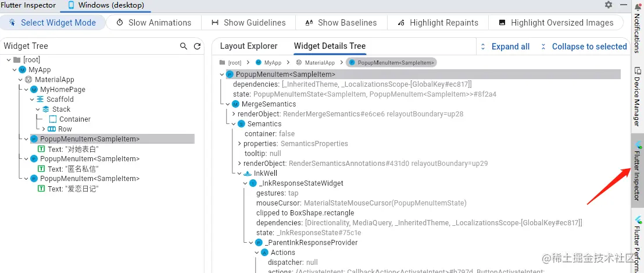The image size is (644, 273).
Task: Select PopupMenuItem above Text "爱恋日记"
Action: point(90,179)
